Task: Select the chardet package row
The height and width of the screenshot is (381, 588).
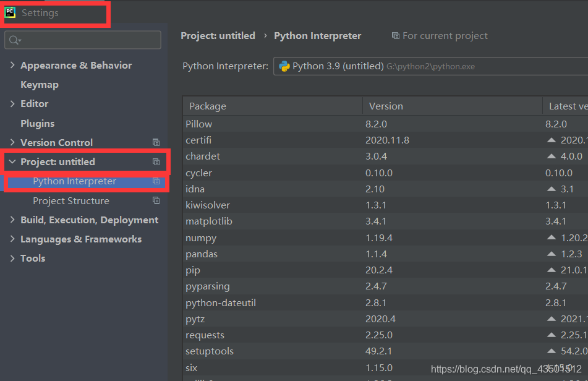Action: (x=385, y=156)
